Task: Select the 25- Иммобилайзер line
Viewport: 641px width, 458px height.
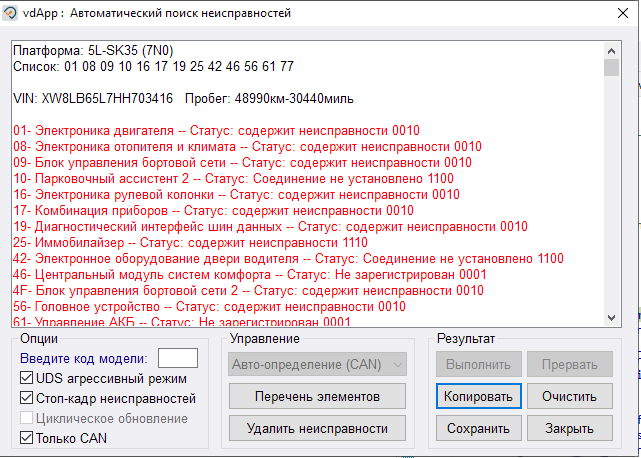Action: coord(190,242)
